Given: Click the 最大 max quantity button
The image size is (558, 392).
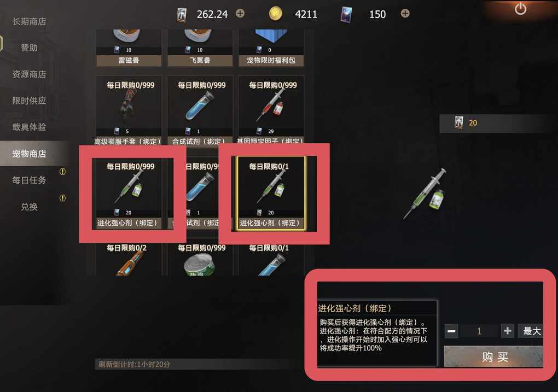Looking at the screenshot, I should coord(531,331).
